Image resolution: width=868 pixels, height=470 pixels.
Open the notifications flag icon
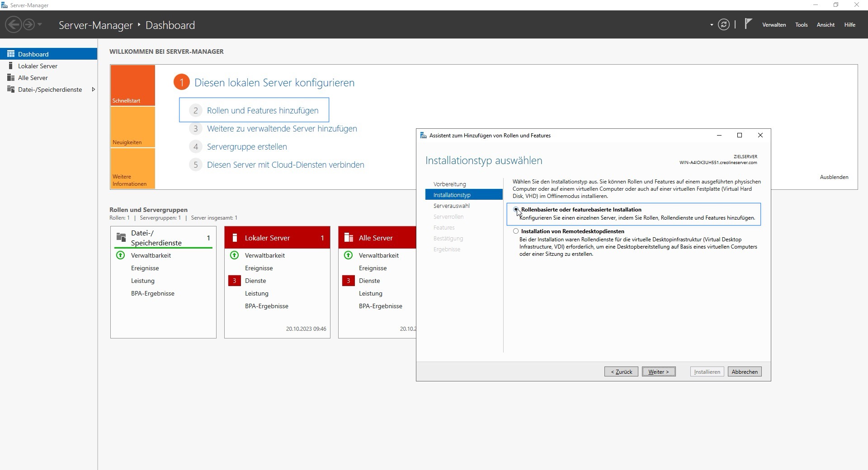click(x=748, y=24)
